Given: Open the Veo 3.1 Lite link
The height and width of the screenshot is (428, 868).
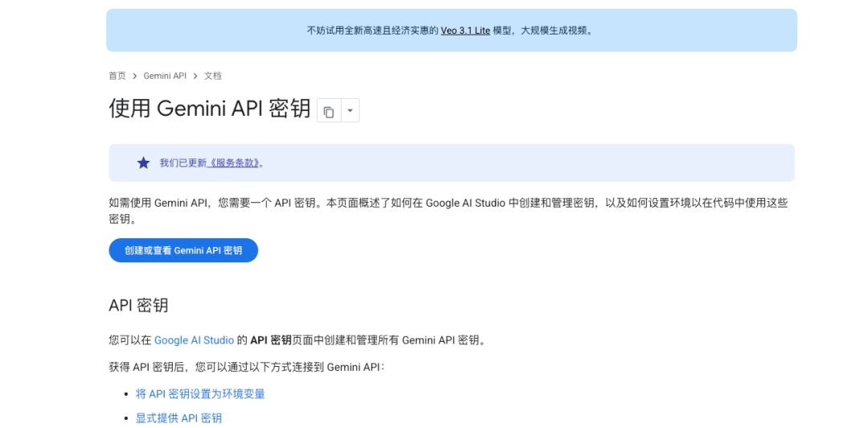Looking at the screenshot, I should click(465, 31).
